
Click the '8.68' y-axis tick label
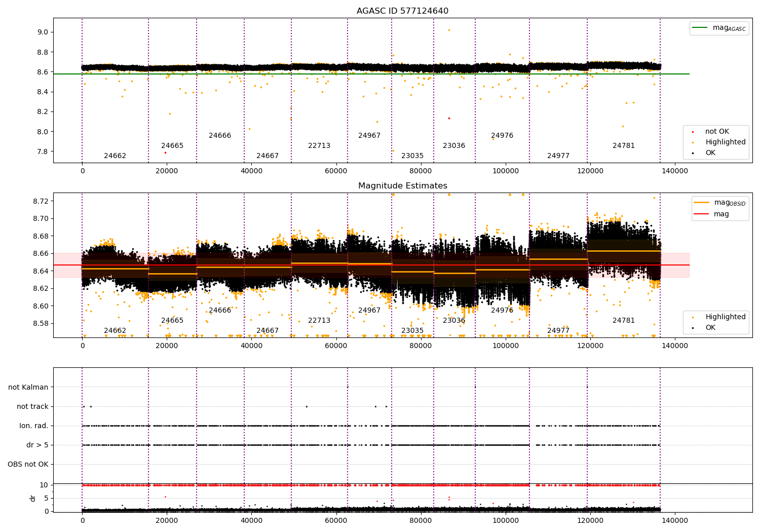pos(41,237)
